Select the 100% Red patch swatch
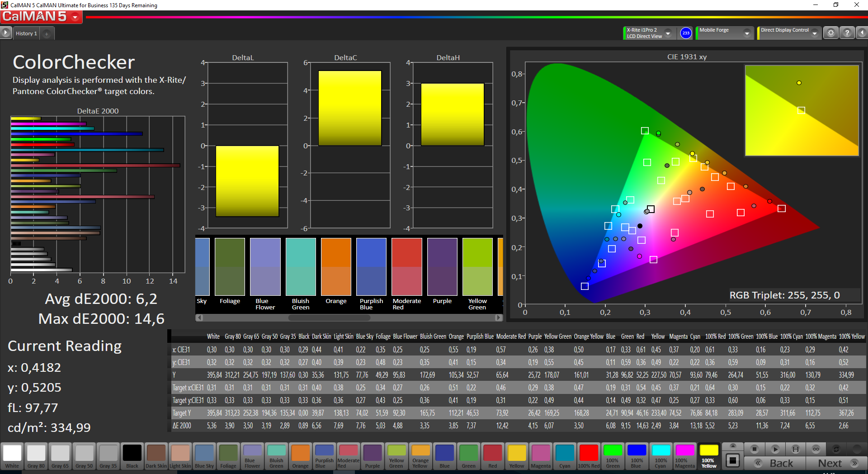The width and height of the screenshot is (868, 474). point(589,456)
